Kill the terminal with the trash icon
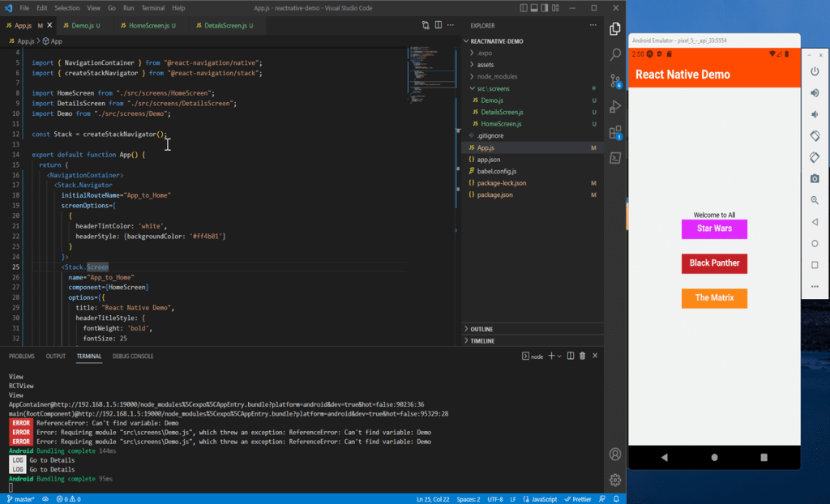This screenshot has width=830, height=504. pos(582,356)
